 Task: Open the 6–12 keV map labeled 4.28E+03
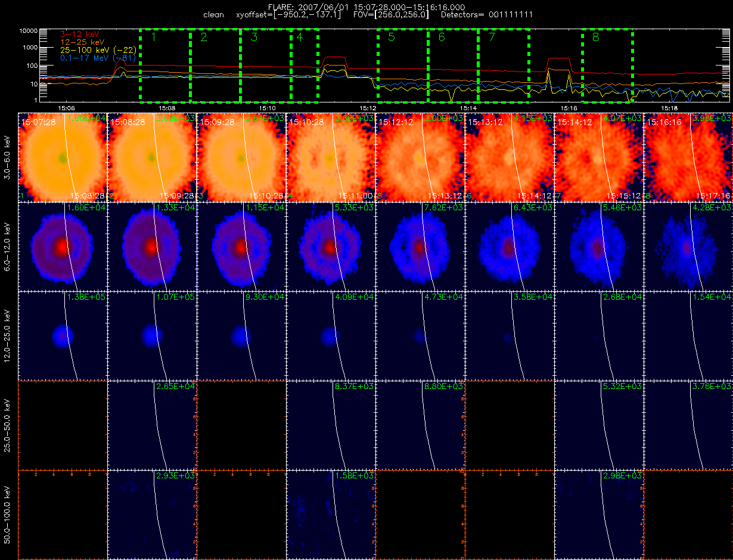click(x=688, y=246)
